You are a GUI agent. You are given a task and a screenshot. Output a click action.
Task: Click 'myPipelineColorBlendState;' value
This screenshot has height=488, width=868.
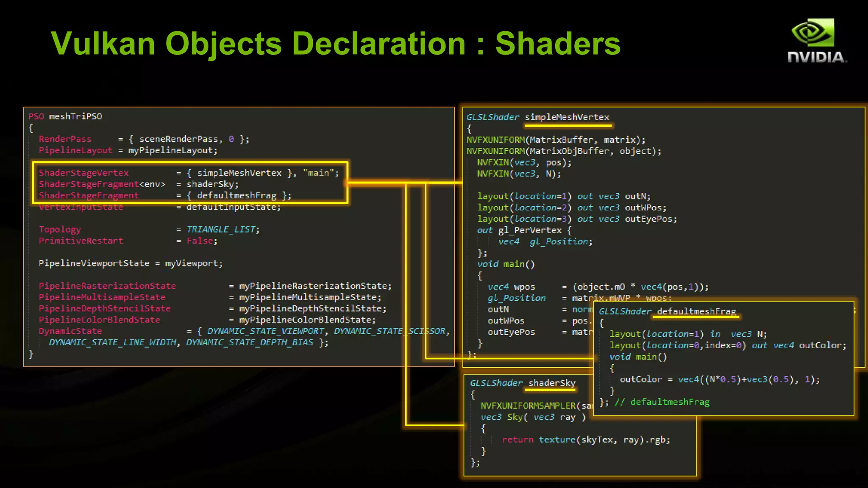point(307,320)
